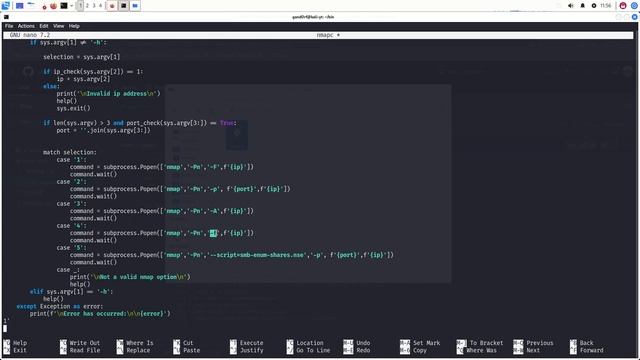The width and height of the screenshot is (640, 360).
Task: Open the File menu
Action: click(x=9, y=26)
